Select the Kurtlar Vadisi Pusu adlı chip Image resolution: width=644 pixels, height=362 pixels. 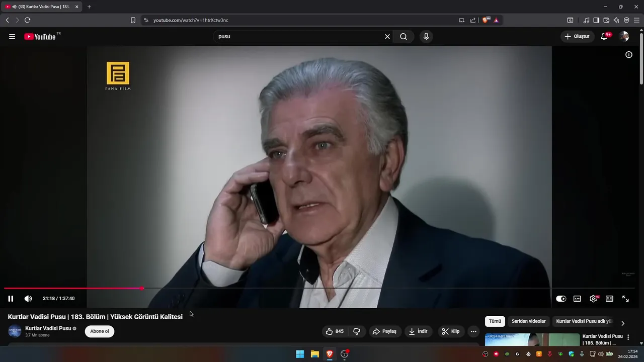tap(584, 321)
